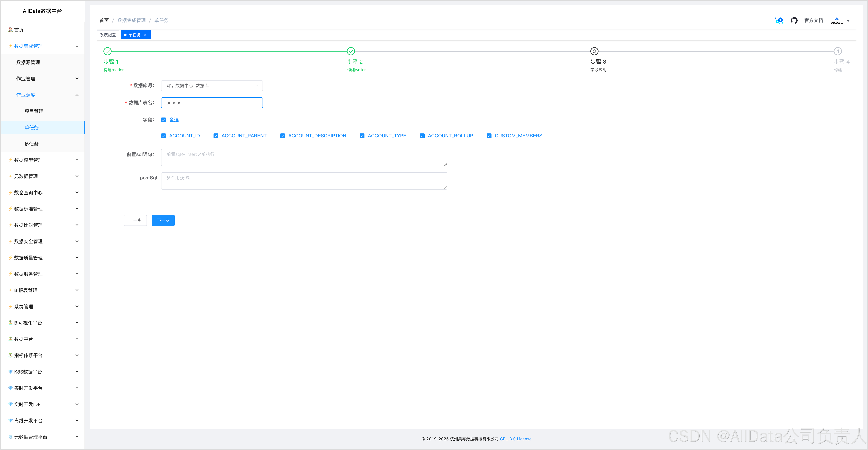The image size is (868, 450).
Task: Close the 单任务 tab with its x icon
Action: pyautogui.click(x=145, y=35)
